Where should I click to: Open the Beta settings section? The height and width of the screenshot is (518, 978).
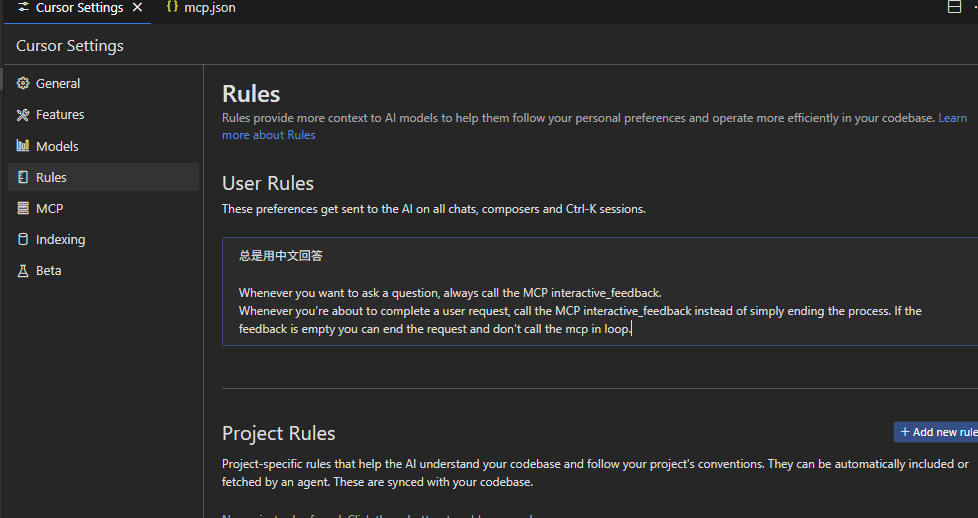104,270
